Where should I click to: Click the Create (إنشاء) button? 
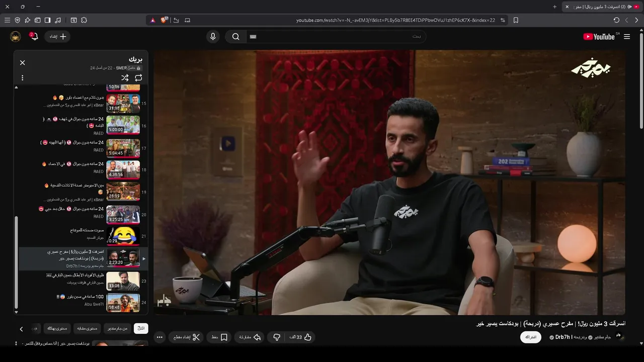coord(58,36)
